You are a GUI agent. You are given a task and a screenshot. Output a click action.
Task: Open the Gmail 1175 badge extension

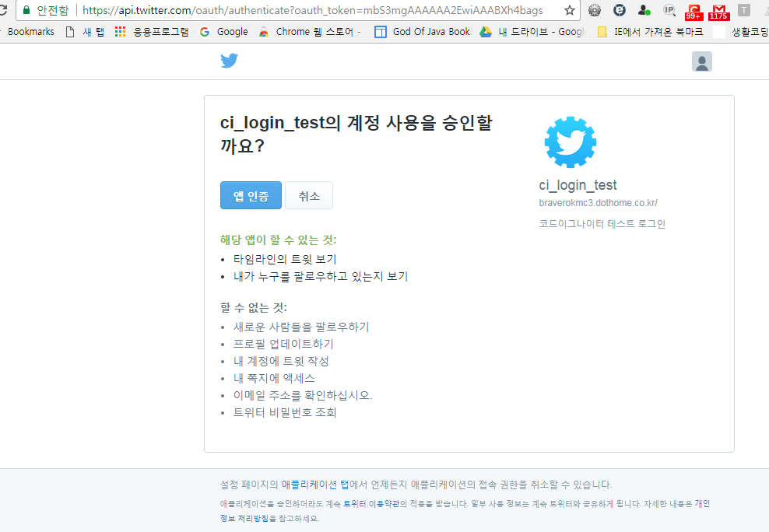click(x=718, y=11)
